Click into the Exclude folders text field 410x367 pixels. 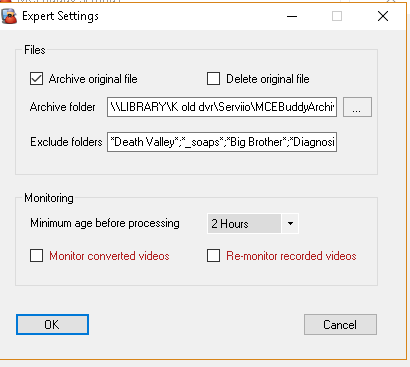pyautogui.click(x=222, y=142)
